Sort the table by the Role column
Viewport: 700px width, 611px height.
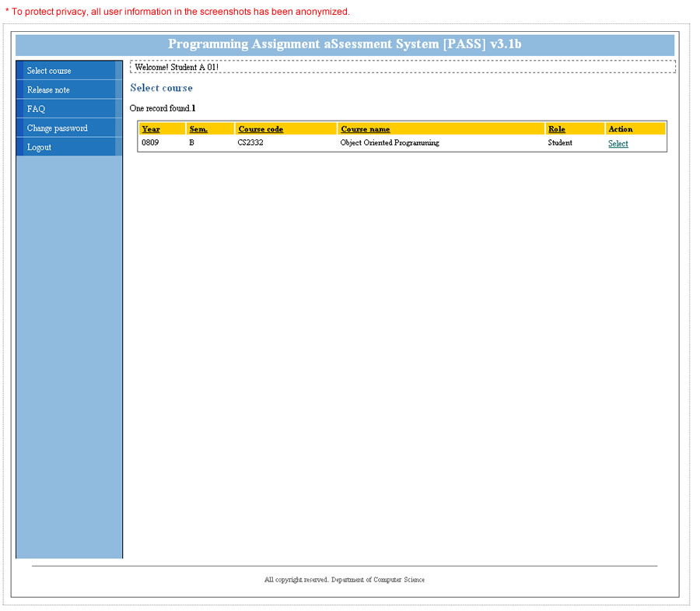pos(556,129)
